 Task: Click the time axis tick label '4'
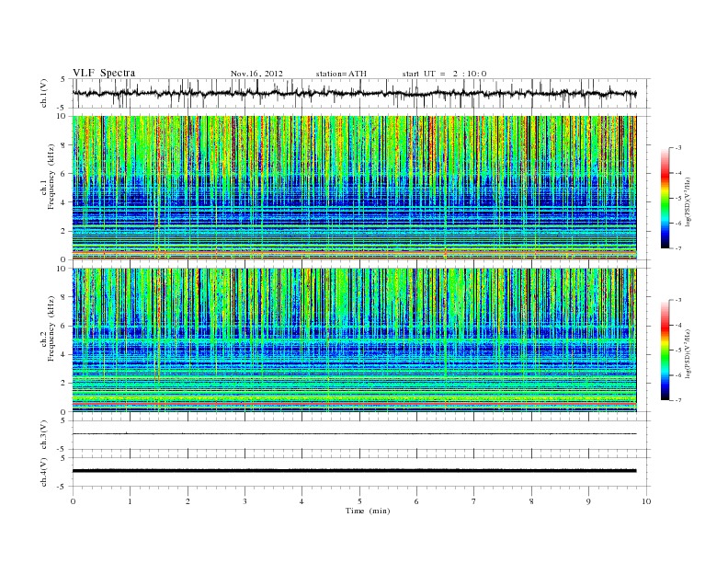coord(301,501)
